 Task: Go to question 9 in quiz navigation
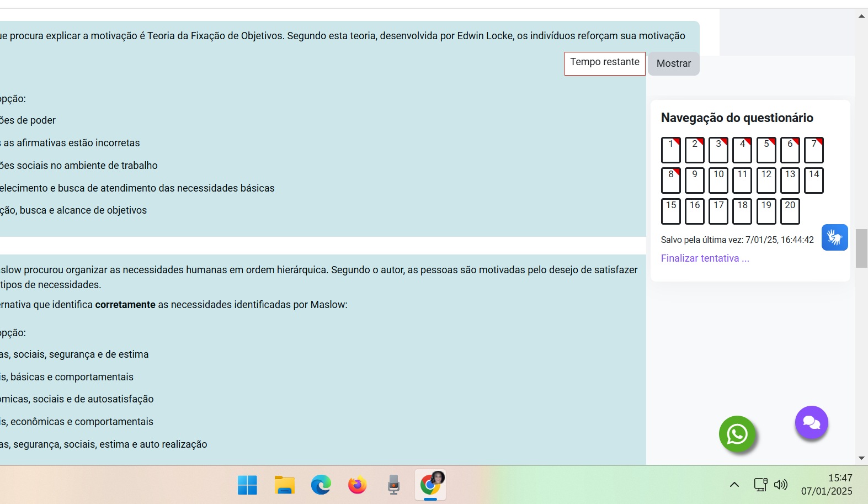click(694, 181)
